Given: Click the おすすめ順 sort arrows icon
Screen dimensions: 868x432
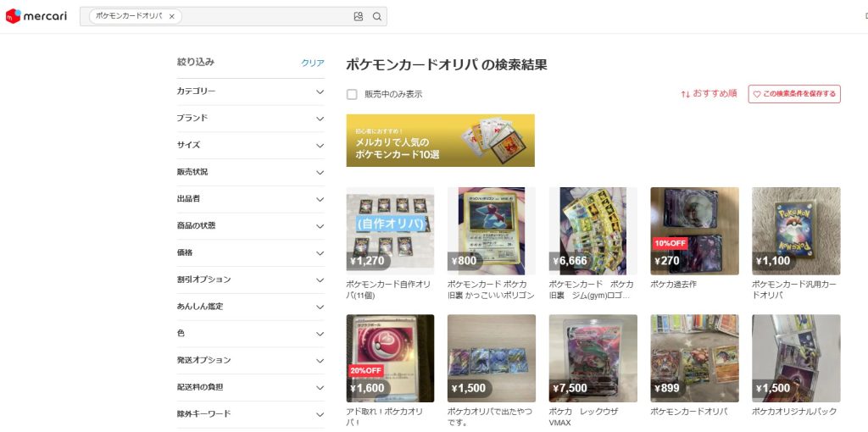Looking at the screenshot, I should coord(685,94).
